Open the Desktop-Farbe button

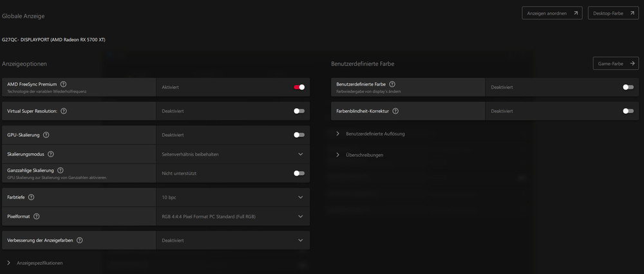tap(613, 13)
